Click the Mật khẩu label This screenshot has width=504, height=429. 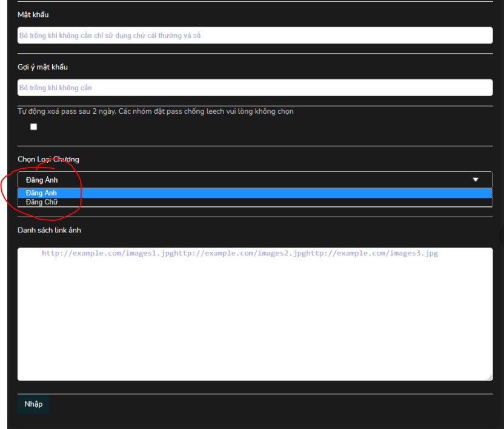(33, 15)
